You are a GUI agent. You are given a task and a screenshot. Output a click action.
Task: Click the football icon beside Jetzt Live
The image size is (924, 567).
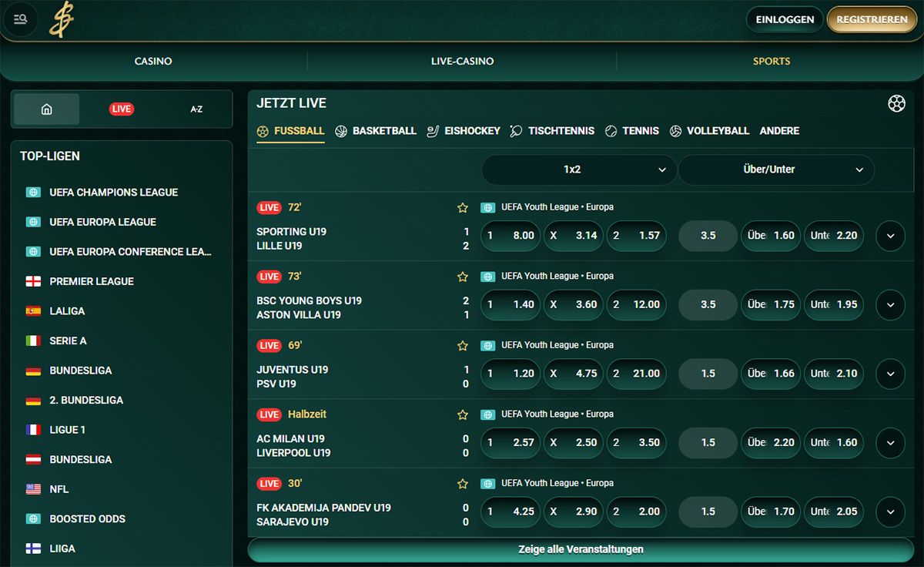pos(896,103)
